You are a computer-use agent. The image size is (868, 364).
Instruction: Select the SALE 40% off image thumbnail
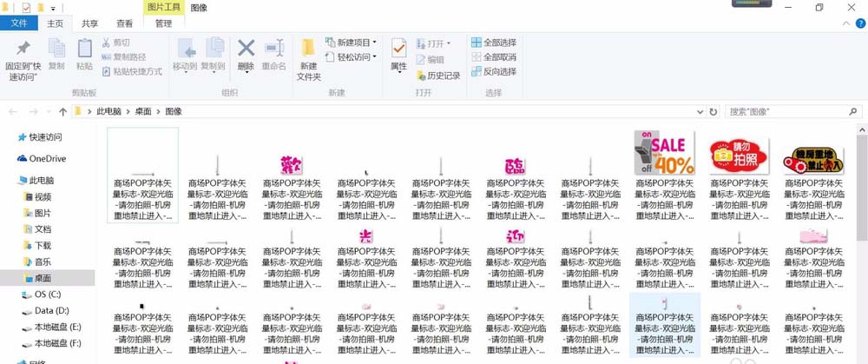pyautogui.click(x=664, y=152)
